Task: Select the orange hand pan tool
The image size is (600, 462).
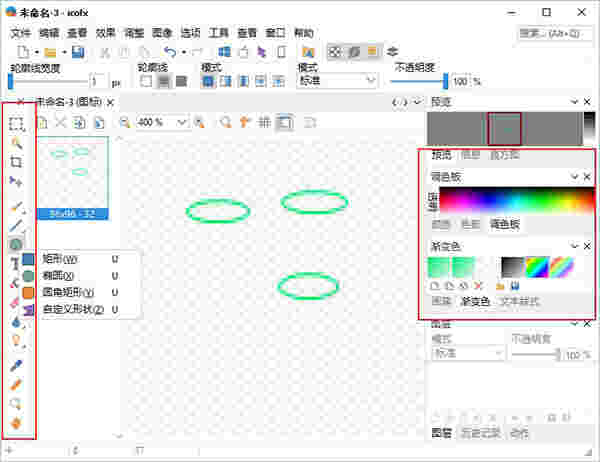Action: [16, 423]
